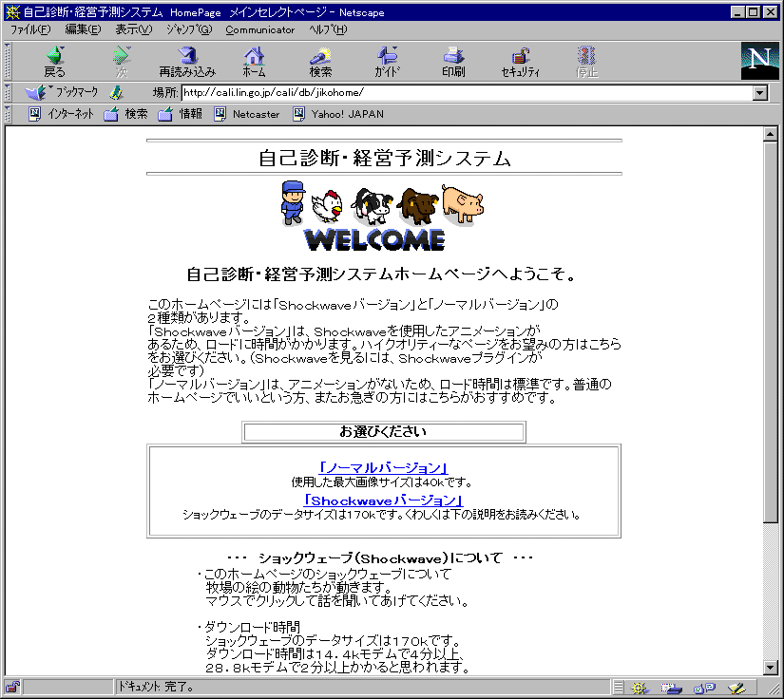Click the Back (戻る) toolbar button
Image resolution: width=784 pixels, height=699 pixels.
point(55,62)
